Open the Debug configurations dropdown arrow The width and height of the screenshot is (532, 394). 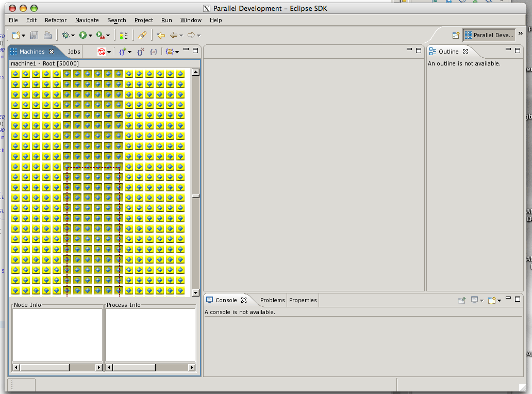point(73,36)
